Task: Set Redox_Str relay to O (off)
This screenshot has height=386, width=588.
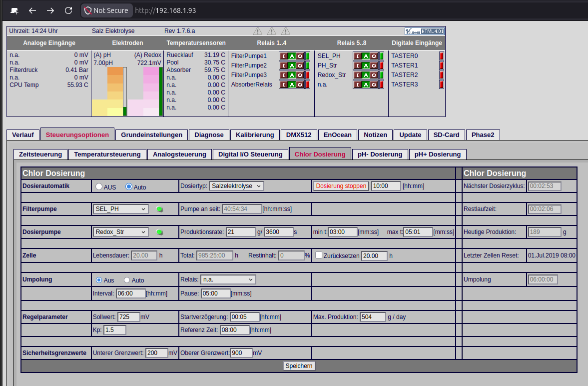Action: point(374,75)
